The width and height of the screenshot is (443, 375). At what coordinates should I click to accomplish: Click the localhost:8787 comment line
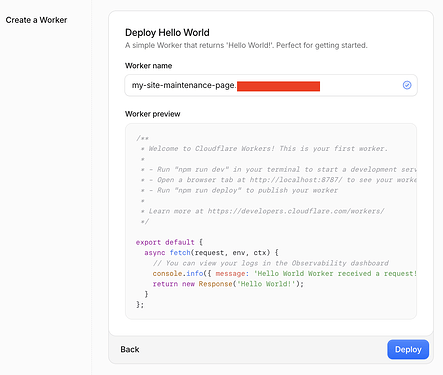pos(278,180)
